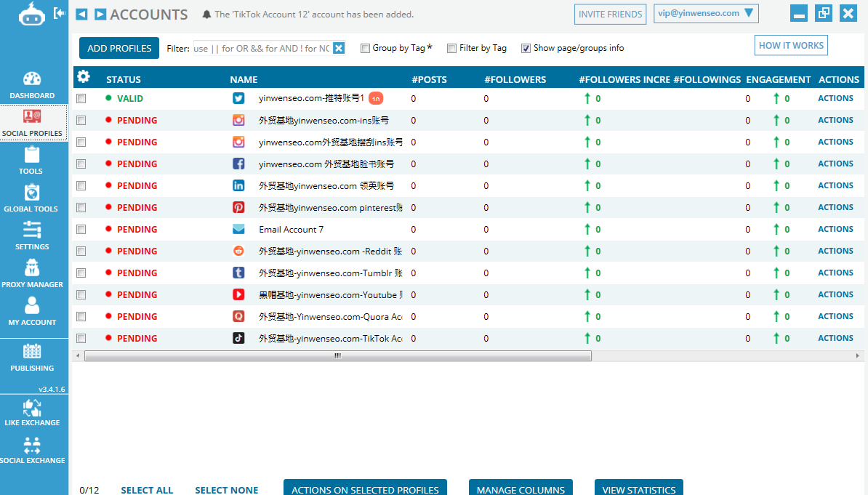
Task: Click the Add Profiles button
Action: coord(119,48)
